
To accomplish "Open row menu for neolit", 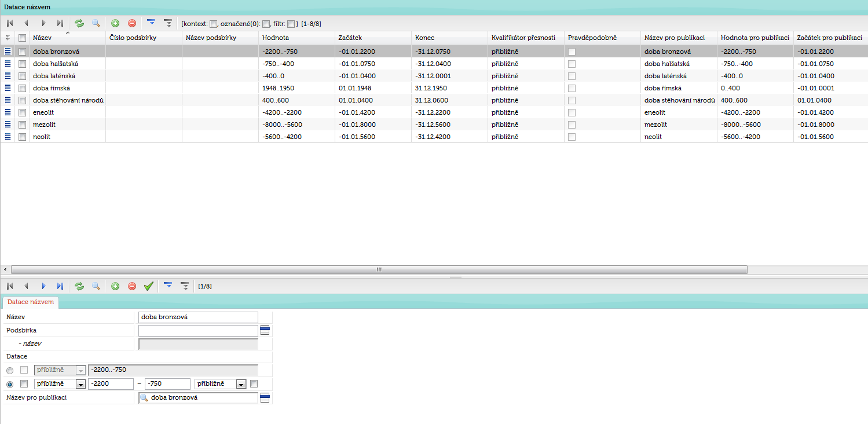I will tap(8, 137).
